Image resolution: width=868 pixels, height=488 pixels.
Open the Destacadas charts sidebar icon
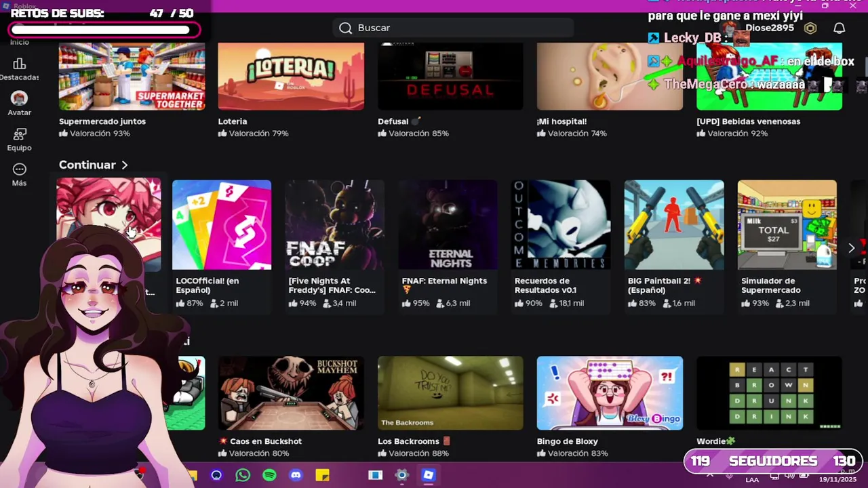(x=19, y=64)
